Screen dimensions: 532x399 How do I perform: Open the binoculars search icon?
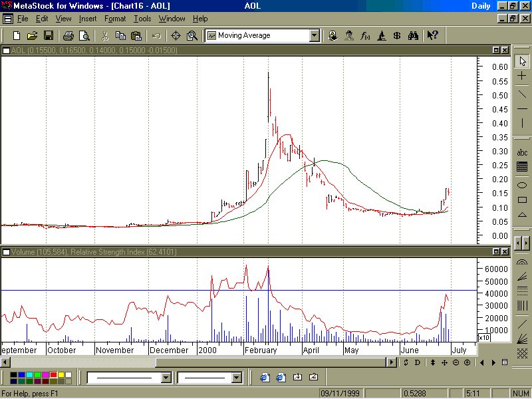click(413, 36)
